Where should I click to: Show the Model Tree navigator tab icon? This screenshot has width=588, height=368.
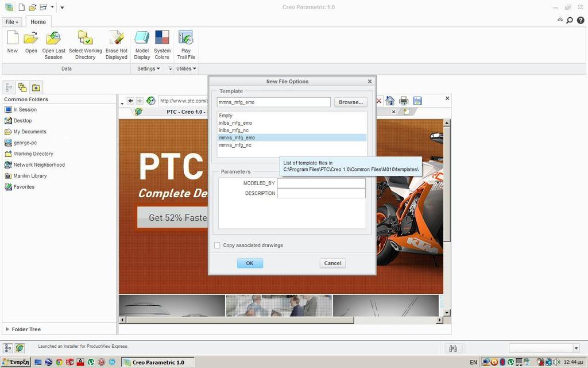point(9,87)
